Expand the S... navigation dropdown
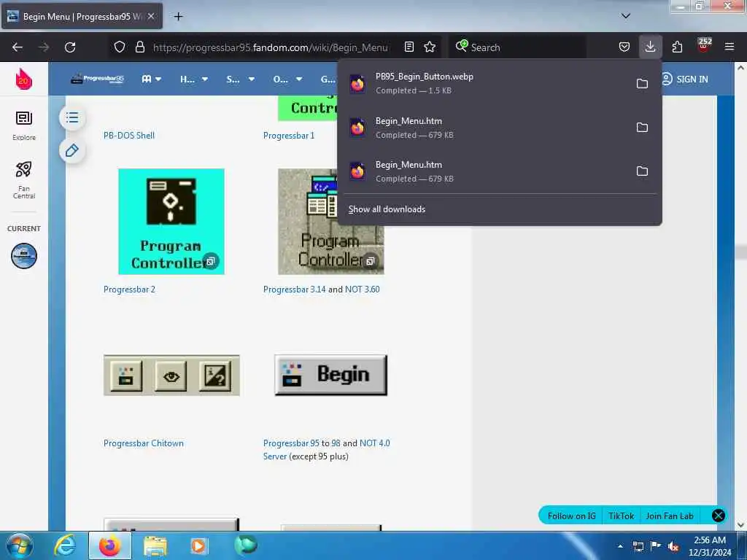Screen dimensions: 747x560 coord(240,79)
